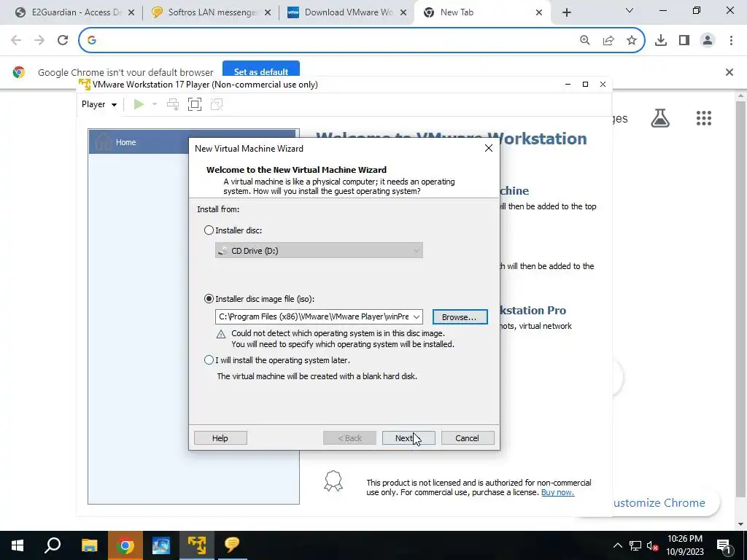Open File Explorer from taskbar
Viewport: 747px width, 560px height.
[x=89, y=545]
